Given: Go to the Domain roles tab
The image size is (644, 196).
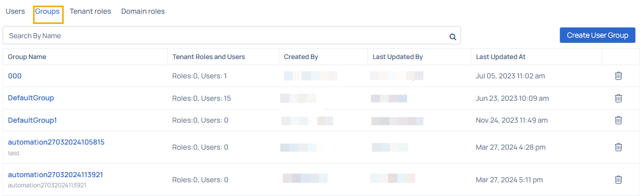Looking at the screenshot, I should [143, 11].
